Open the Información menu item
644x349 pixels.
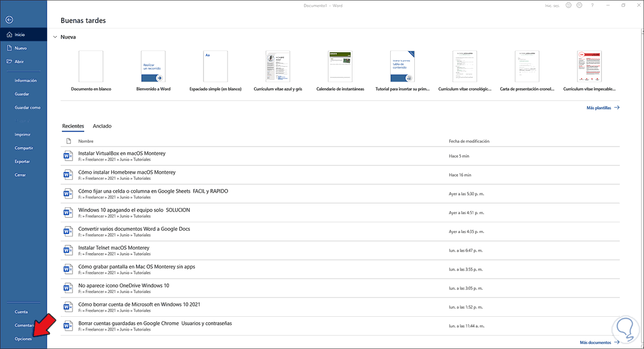click(x=26, y=81)
